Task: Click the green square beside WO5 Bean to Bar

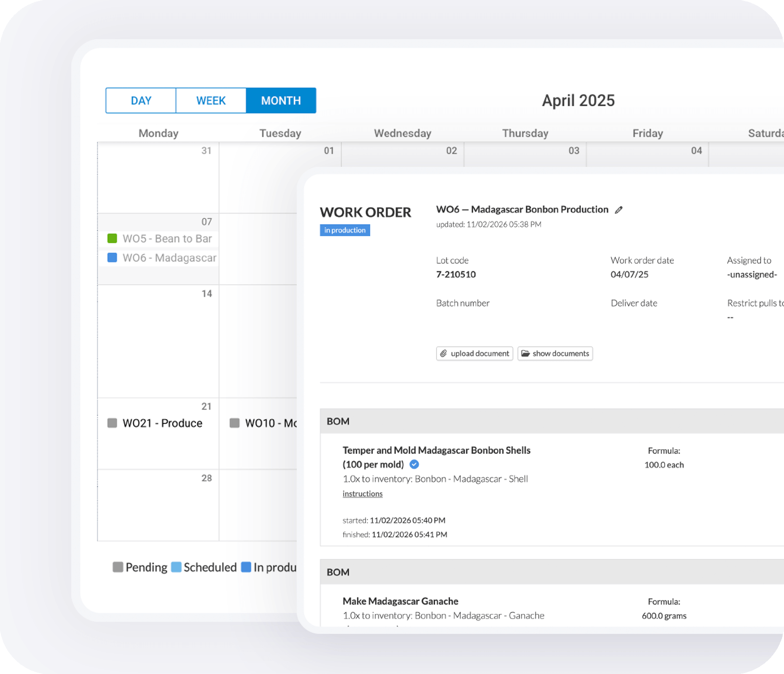Action: (x=112, y=239)
